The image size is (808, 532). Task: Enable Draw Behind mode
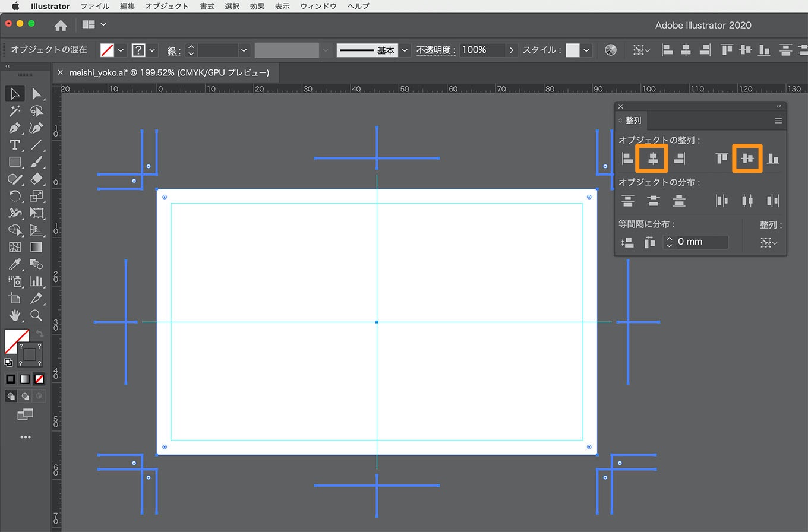pyautogui.click(x=25, y=396)
